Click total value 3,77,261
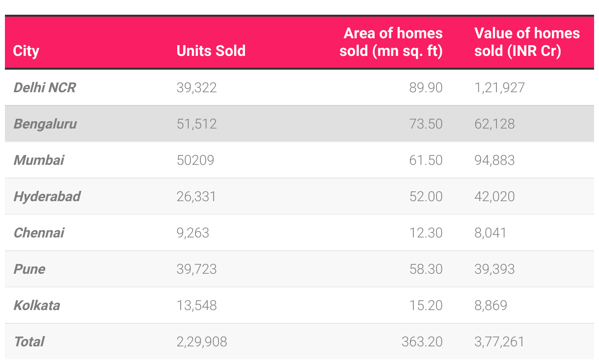599x364 pixels. tap(499, 341)
